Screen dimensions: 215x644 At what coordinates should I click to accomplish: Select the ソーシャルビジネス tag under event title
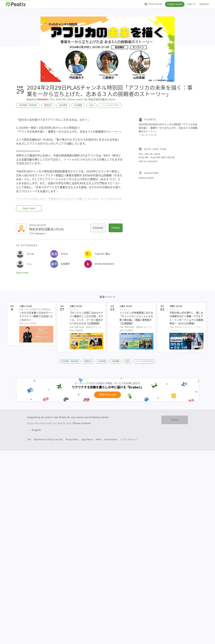(x=110, y=105)
